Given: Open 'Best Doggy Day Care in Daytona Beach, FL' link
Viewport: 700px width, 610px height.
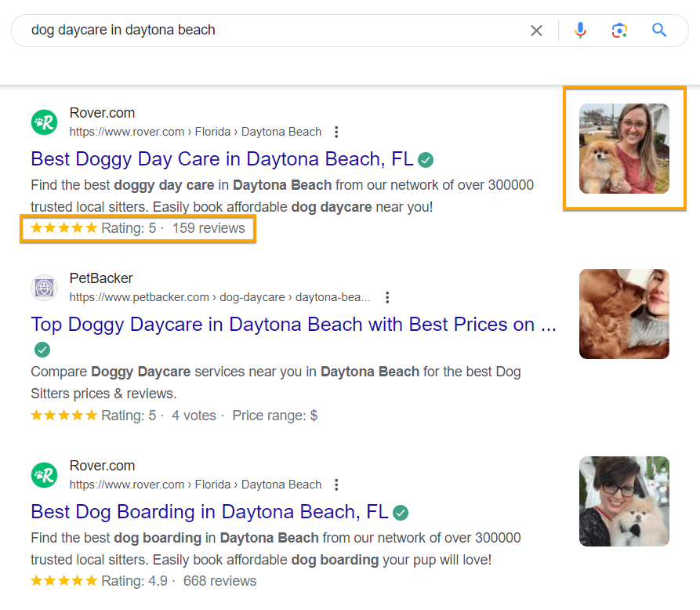Looking at the screenshot, I should click(222, 159).
